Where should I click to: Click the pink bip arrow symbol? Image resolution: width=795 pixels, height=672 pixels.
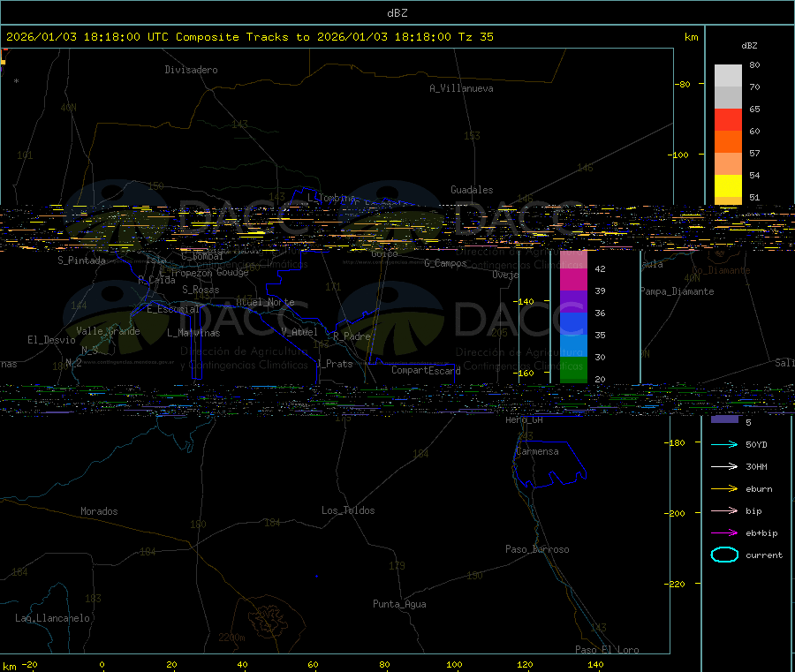click(723, 510)
